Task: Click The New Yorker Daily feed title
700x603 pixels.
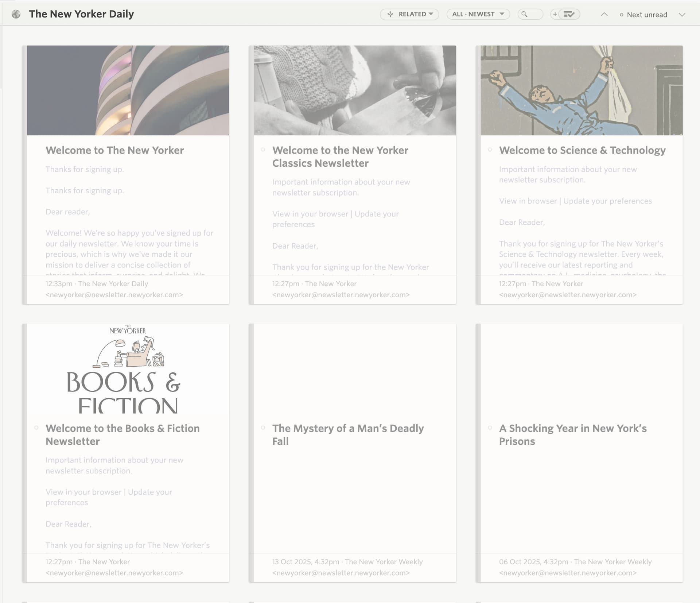Action: 81,14
